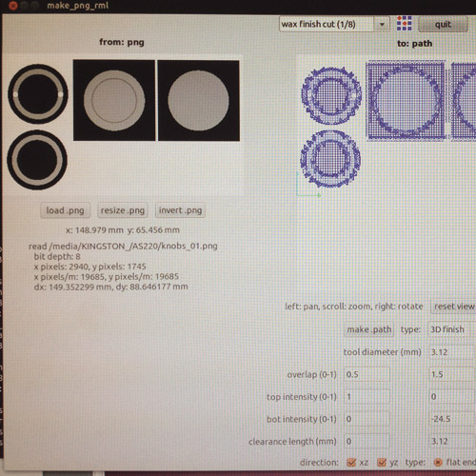Image resolution: width=476 pixels, height=476 pixels.
Task: Edit the bot intensity (0-1) field
Action: (x=367, y=419)
